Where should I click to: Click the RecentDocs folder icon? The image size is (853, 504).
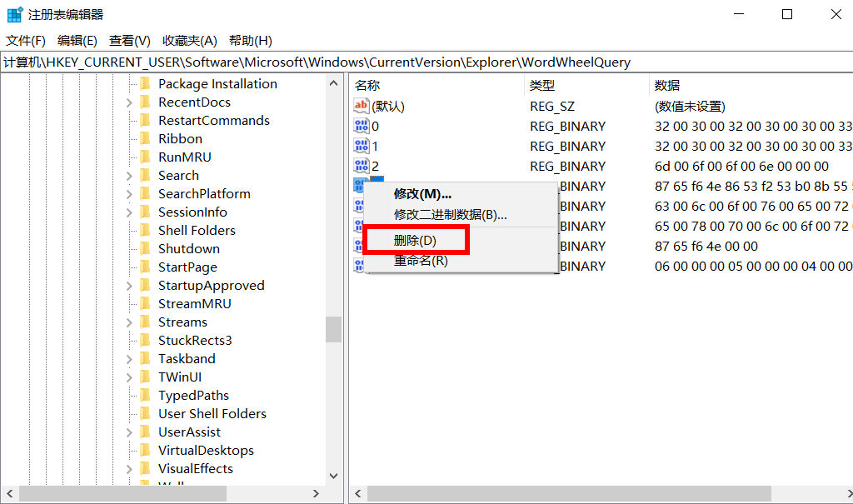tap(145, 102)
